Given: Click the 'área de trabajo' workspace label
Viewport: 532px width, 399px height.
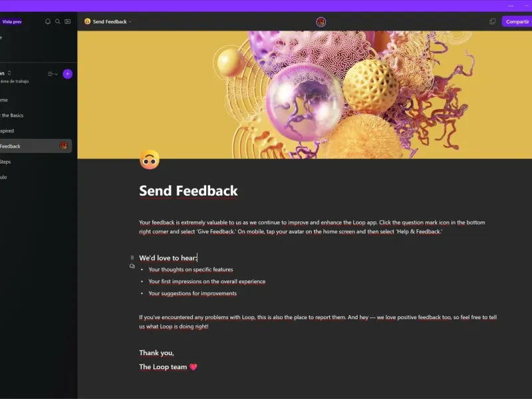Looking at the screenshot, I should [15, 81].
